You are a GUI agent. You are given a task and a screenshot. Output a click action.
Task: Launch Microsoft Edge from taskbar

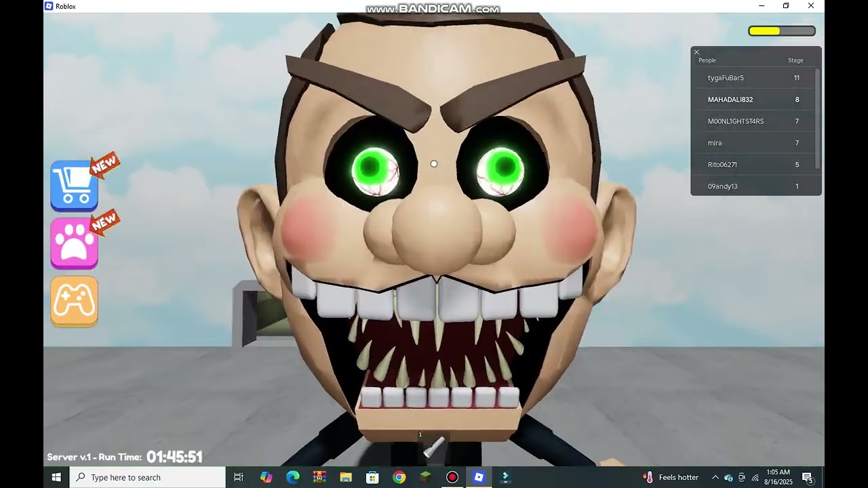pyautogui.click(x=292, y=477)
